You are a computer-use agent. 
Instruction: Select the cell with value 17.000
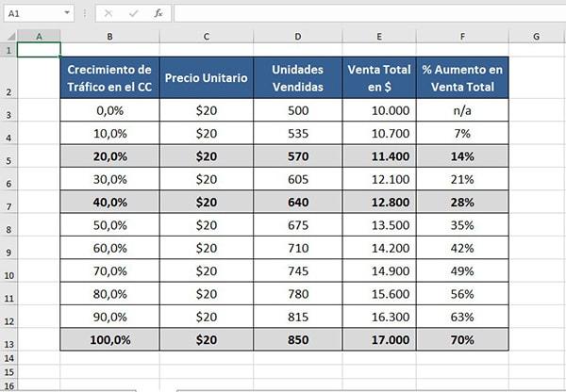coord(378,340)
